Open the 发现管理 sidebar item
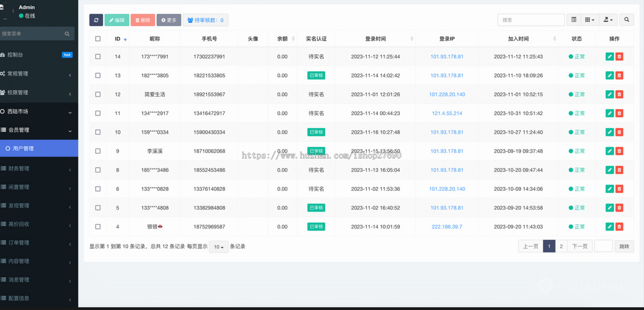The height and width of the screenshot is (310, 644). tap(39, 205)
